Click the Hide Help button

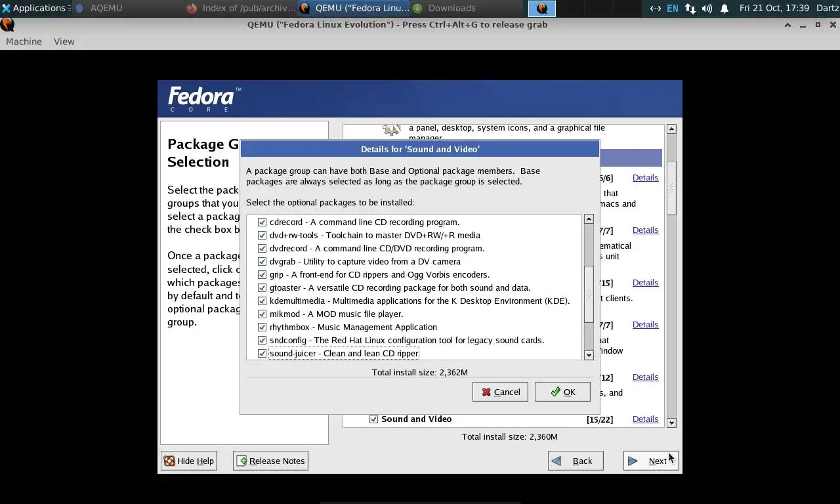pyautogui.click(x=189, y=461)
